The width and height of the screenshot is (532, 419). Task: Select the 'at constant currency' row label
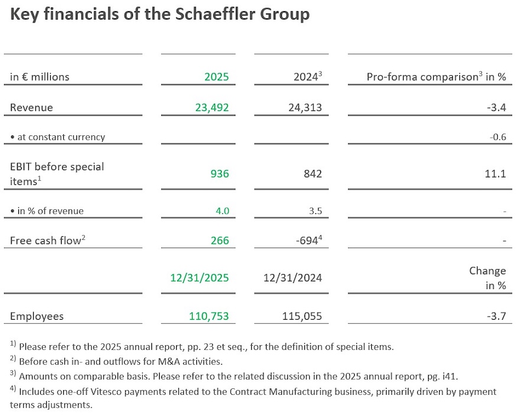click(x=57, y=137)
